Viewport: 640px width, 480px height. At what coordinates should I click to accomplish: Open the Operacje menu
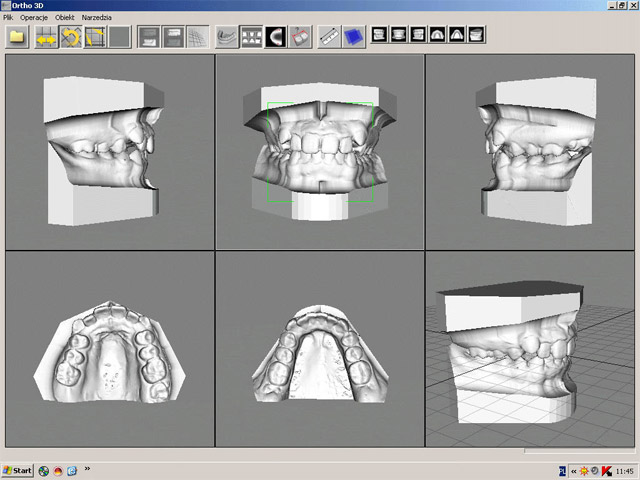pos(34,18)
